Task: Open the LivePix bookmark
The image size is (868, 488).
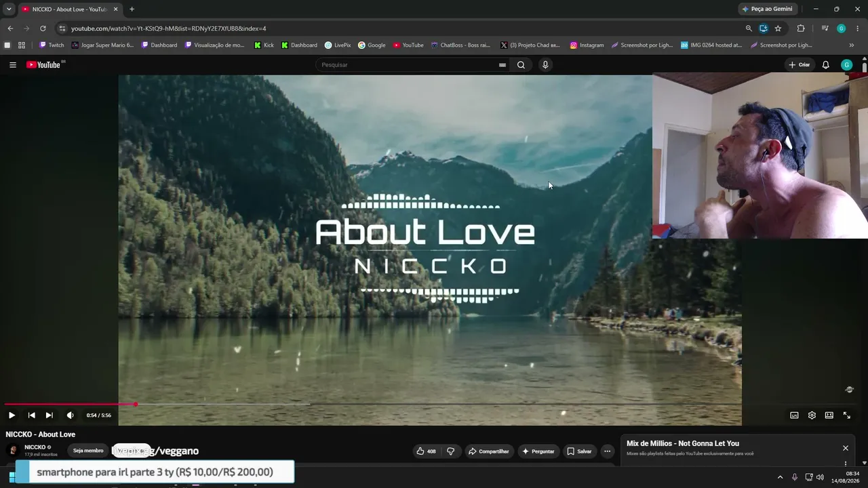Action: tap(338, 45)
